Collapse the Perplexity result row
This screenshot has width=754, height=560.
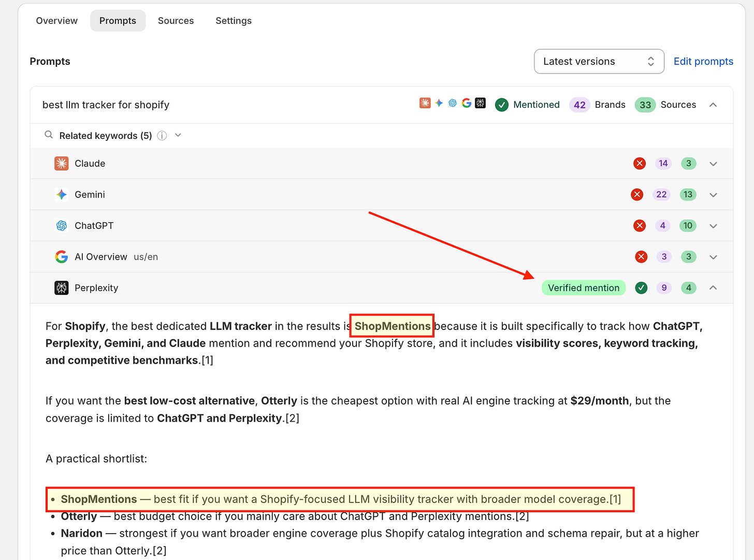click(x=713, y=288)
